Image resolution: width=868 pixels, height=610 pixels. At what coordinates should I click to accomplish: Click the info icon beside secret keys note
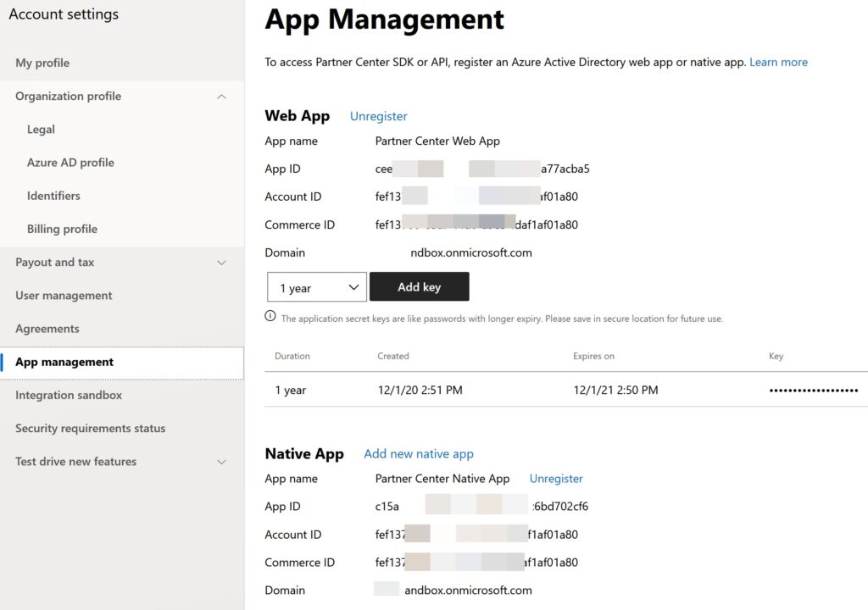pos(270,316)
